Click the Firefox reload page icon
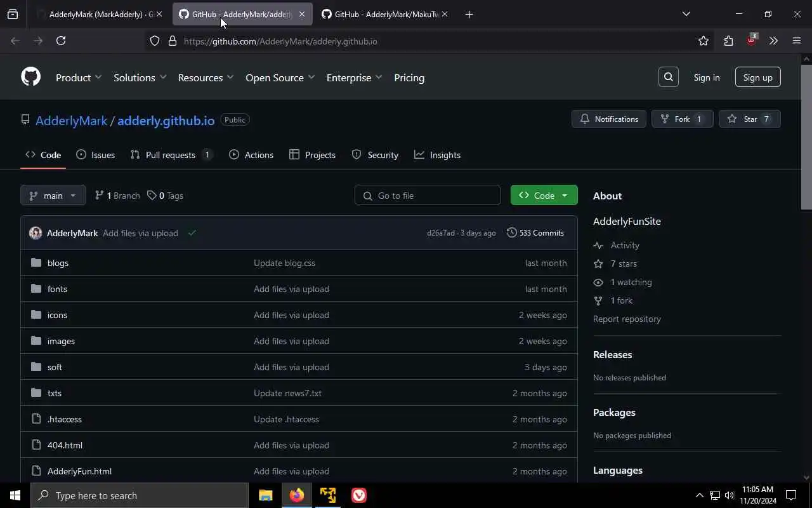The image size is (812, 508). tap(61, 41)
